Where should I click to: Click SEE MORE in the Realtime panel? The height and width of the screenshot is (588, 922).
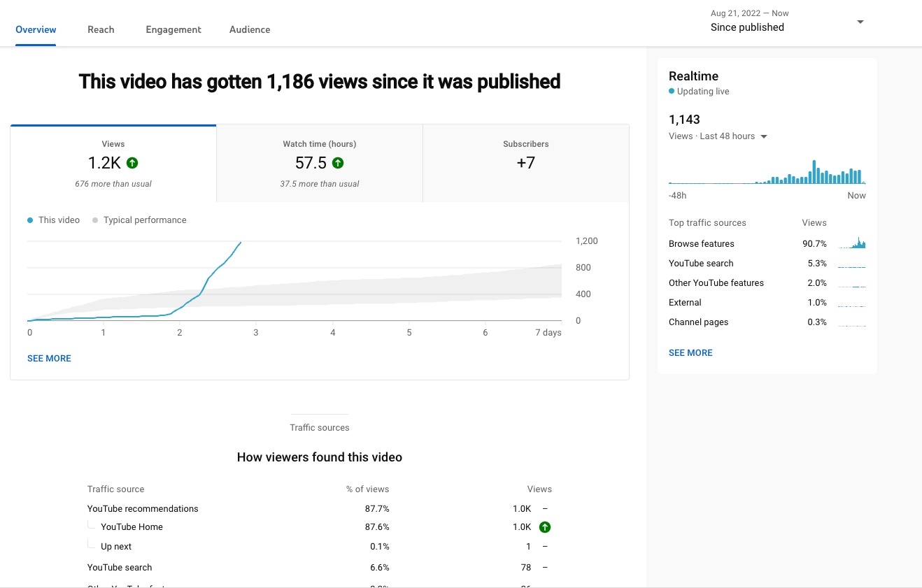pos(690,352)
